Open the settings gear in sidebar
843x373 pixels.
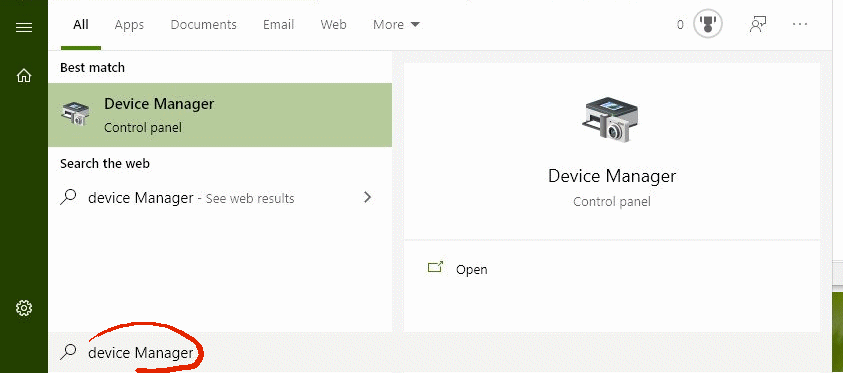pyautogui.click(x=24, y=308)
